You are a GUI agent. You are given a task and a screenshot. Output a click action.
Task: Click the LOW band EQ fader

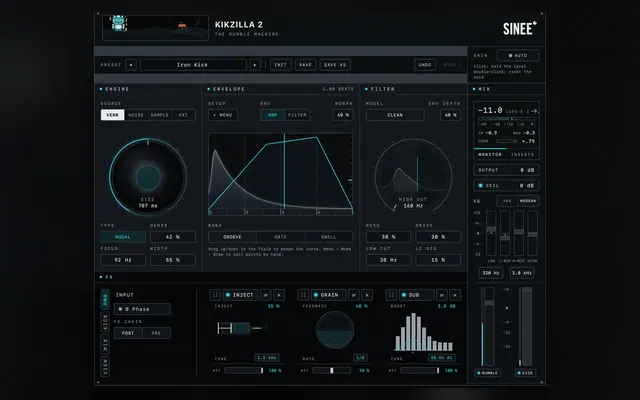pos(491,233)
